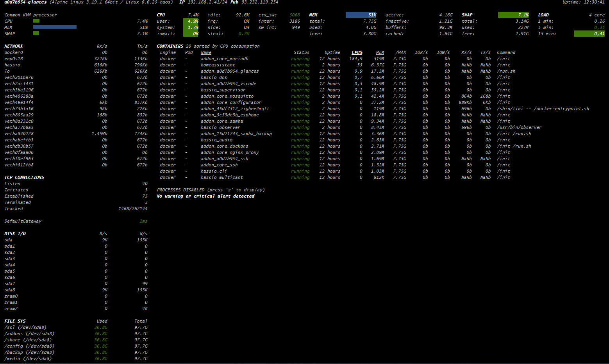Select the addon_core_ssh container name

(219, 165)
